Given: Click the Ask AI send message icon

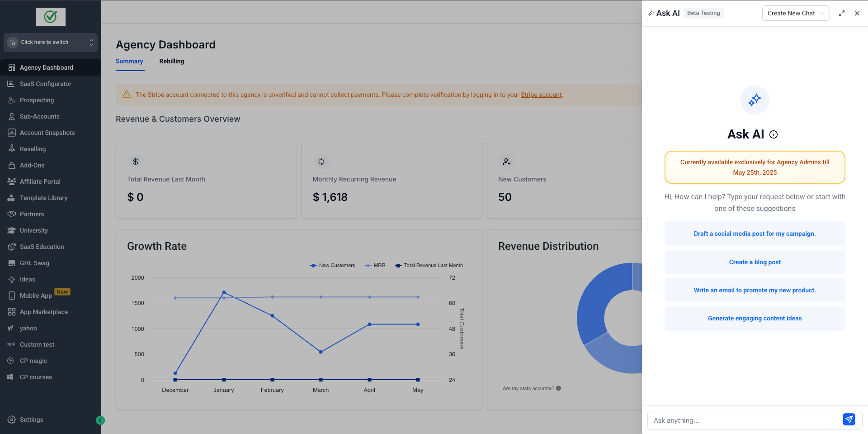Looking at the screenshot, I should [849, 420].
